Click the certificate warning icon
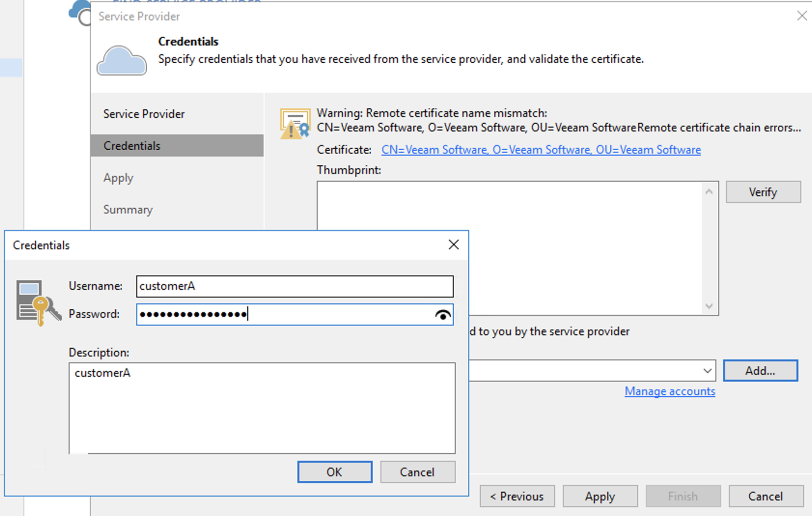812x516 pixels. click(295, 124)
